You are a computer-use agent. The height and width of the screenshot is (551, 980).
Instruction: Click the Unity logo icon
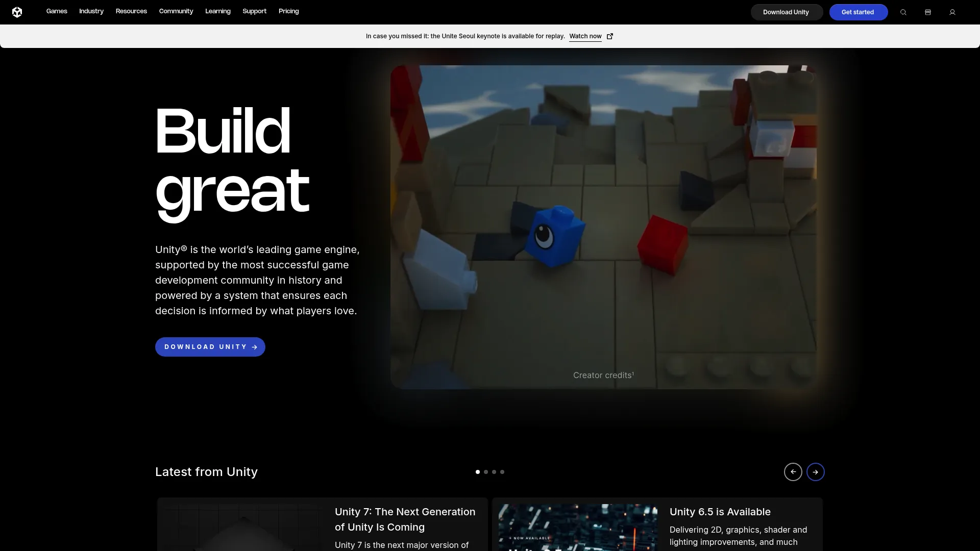click(x=17, y=12)
